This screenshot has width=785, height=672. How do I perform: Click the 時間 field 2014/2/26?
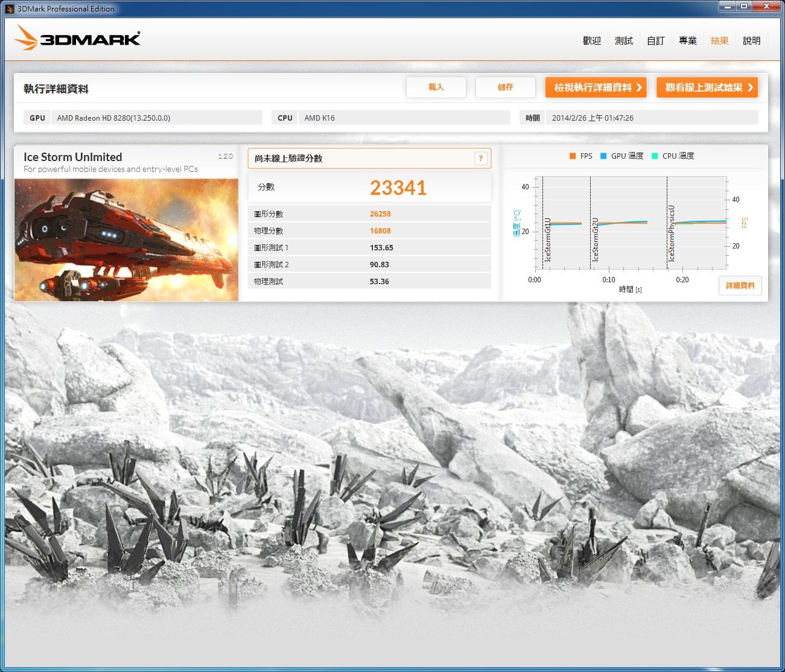pos(652,118)
